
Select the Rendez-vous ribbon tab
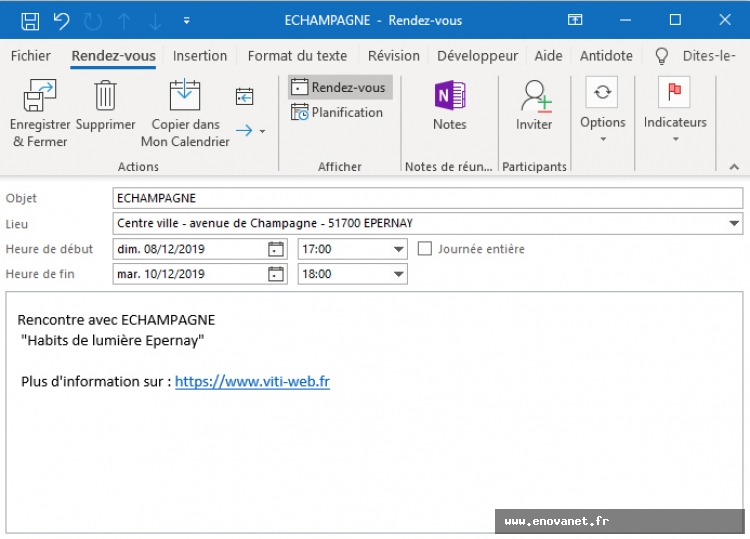[113, 56]
